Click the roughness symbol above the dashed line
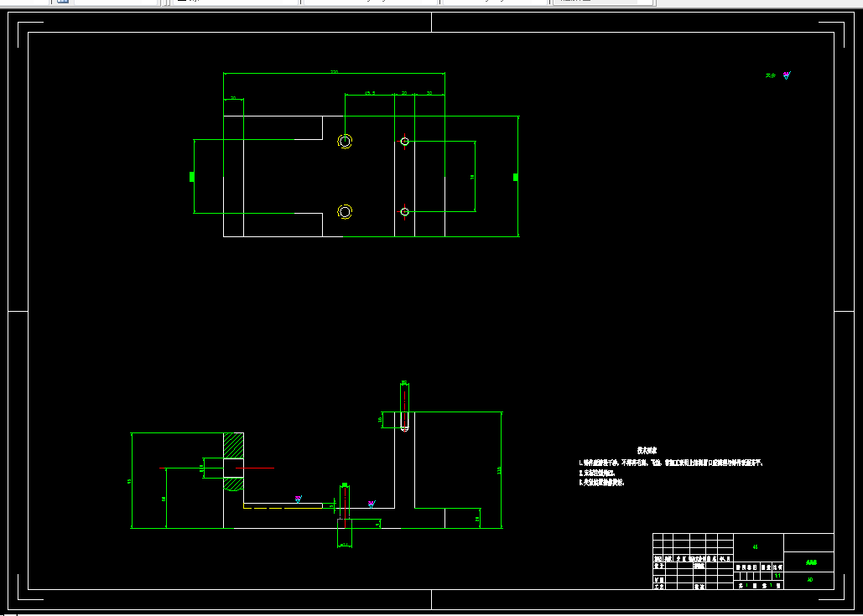Screen dimensions: 863x616 tap(299, 499)
